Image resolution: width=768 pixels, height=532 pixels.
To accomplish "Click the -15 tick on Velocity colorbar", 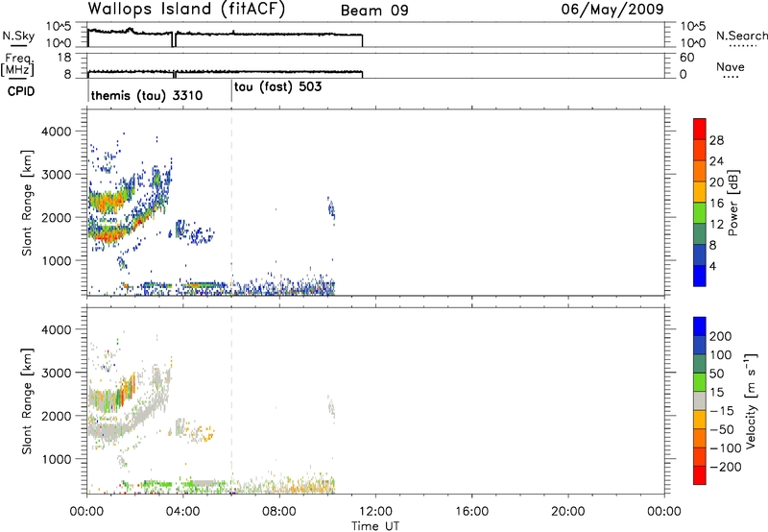I will (x=722, y=410).
